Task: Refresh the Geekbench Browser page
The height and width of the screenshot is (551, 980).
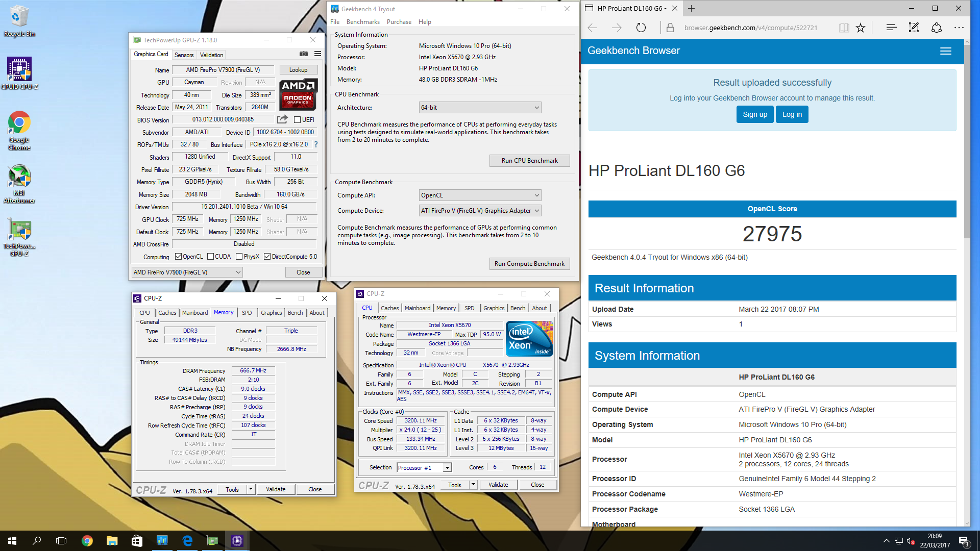Action: [641, 28]
